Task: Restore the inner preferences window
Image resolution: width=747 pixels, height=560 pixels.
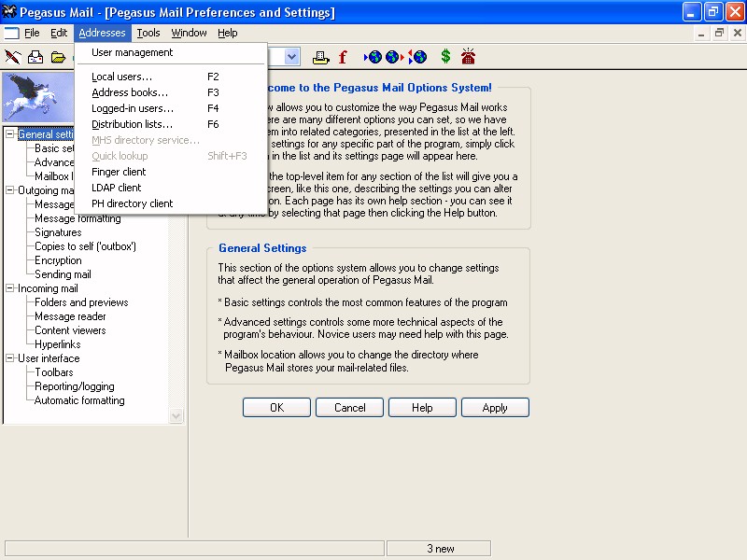Action: (x=719, y=33)
